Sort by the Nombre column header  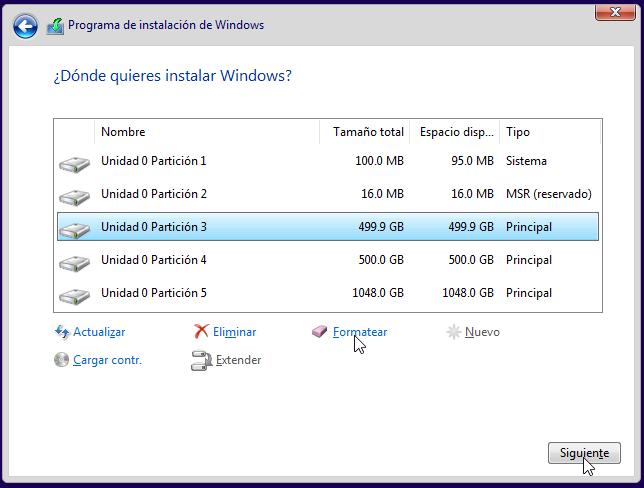coord(207,132)
